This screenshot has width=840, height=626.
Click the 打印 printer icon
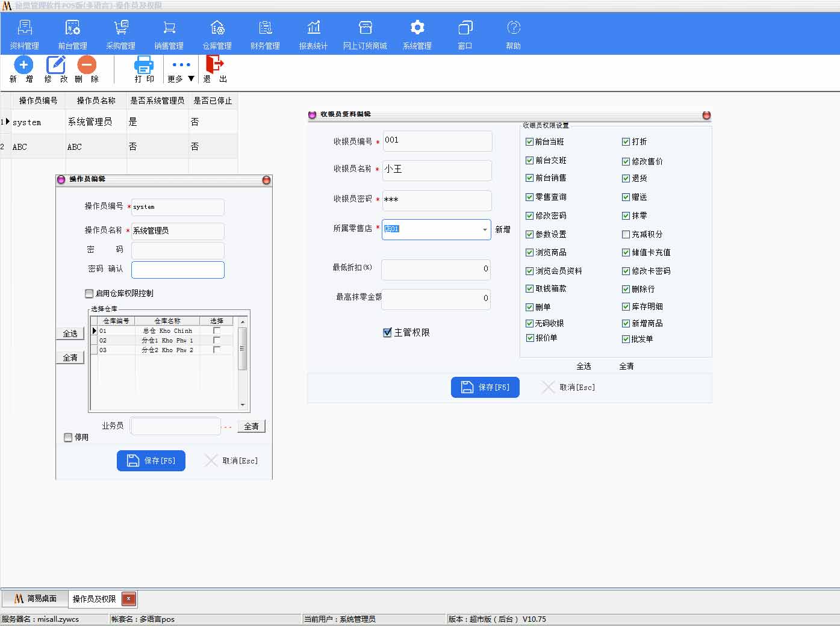(144, 64)
